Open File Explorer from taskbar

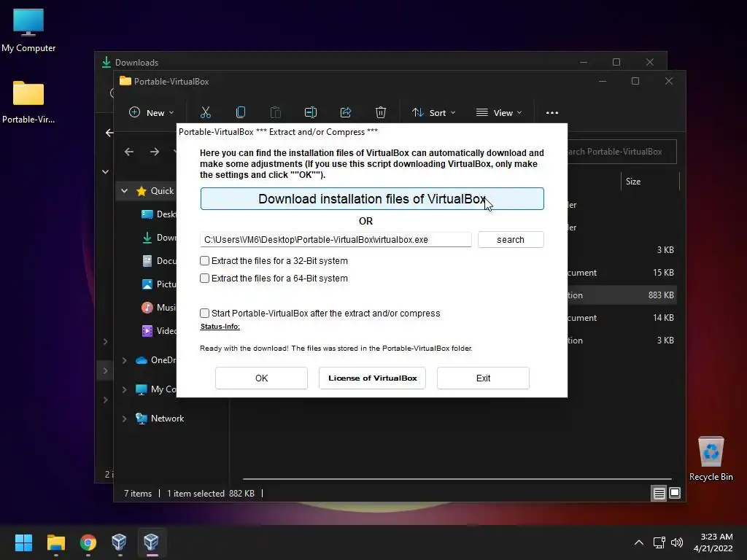click(x=55, y=542)
